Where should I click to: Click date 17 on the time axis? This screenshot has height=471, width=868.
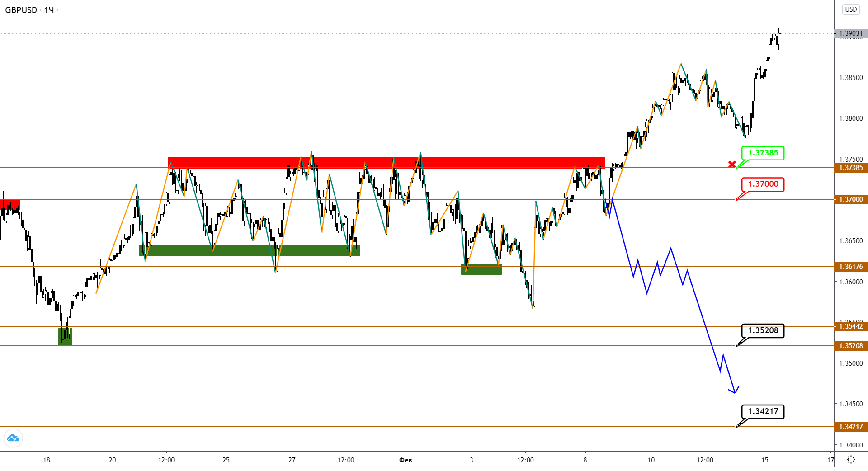tap(830, 460)
